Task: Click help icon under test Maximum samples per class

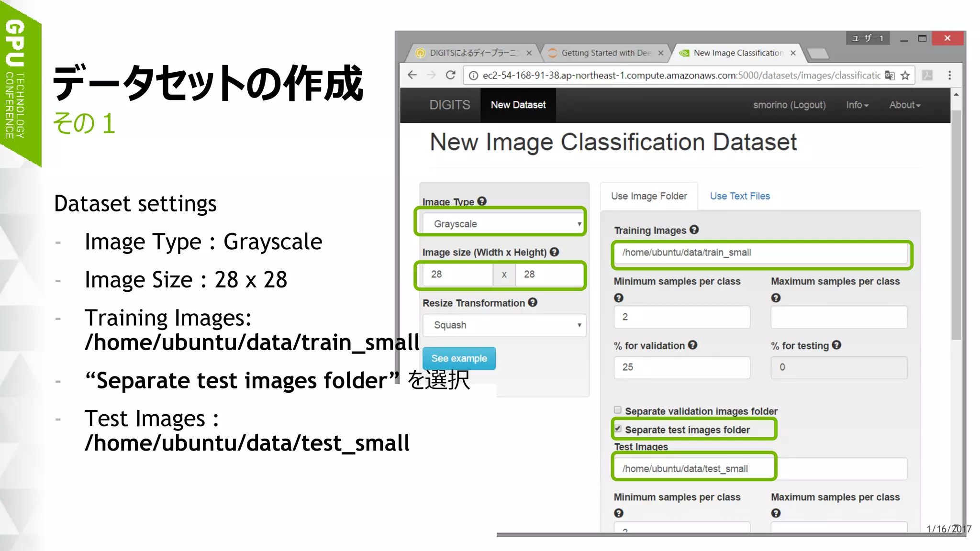Action: (x=776, y=513)
